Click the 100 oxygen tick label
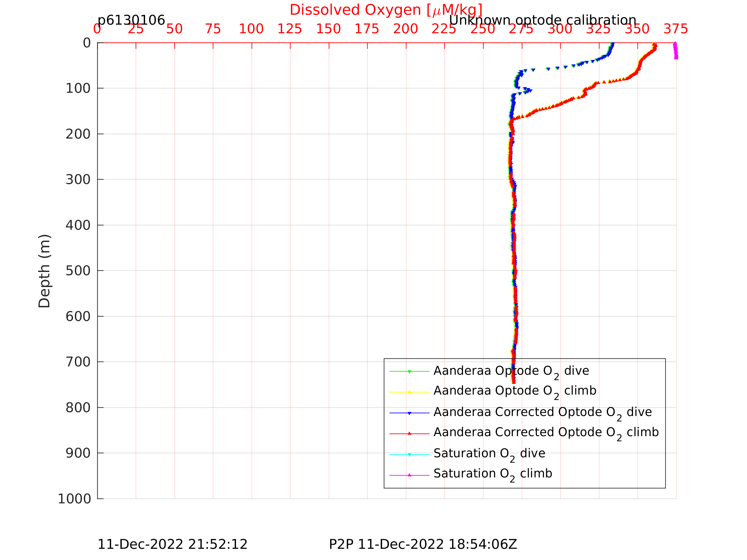Viewport: 747px width, 560px height. 251,29
